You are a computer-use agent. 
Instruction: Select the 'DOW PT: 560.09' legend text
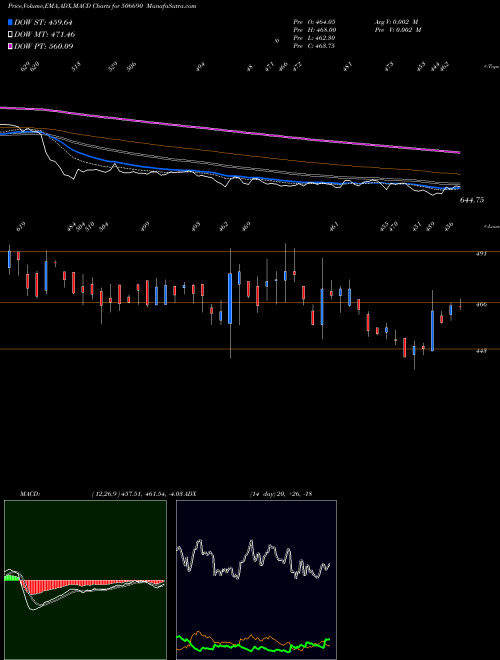point(44,46)
